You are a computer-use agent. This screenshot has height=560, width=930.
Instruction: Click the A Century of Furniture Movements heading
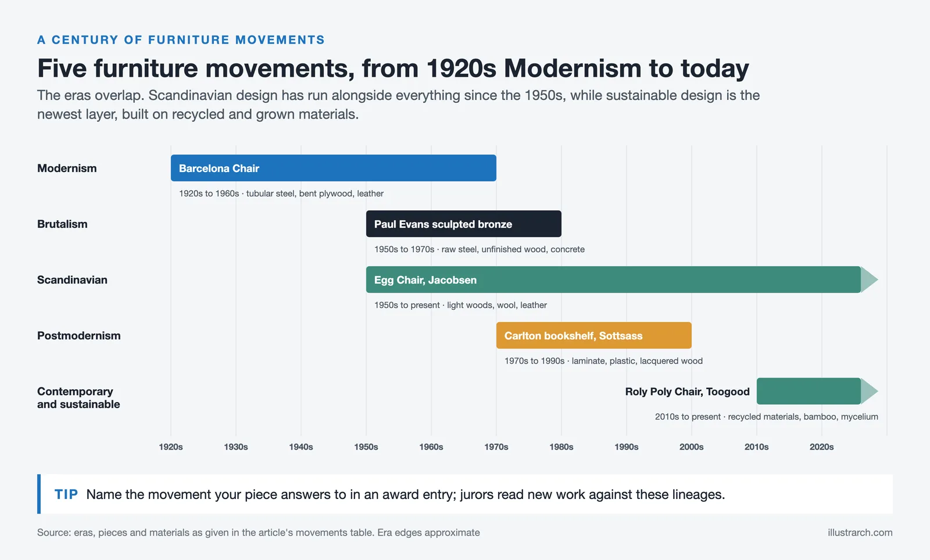pos(181,40)
